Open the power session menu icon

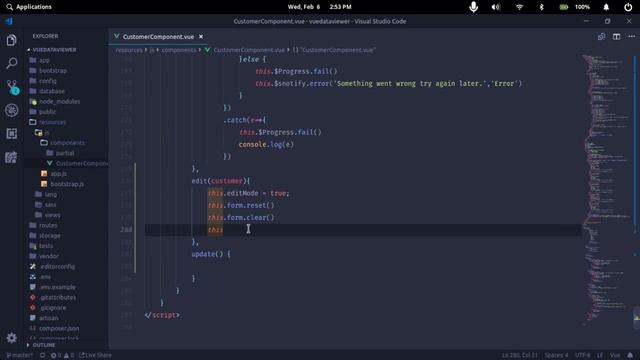(x=628, y=7)
